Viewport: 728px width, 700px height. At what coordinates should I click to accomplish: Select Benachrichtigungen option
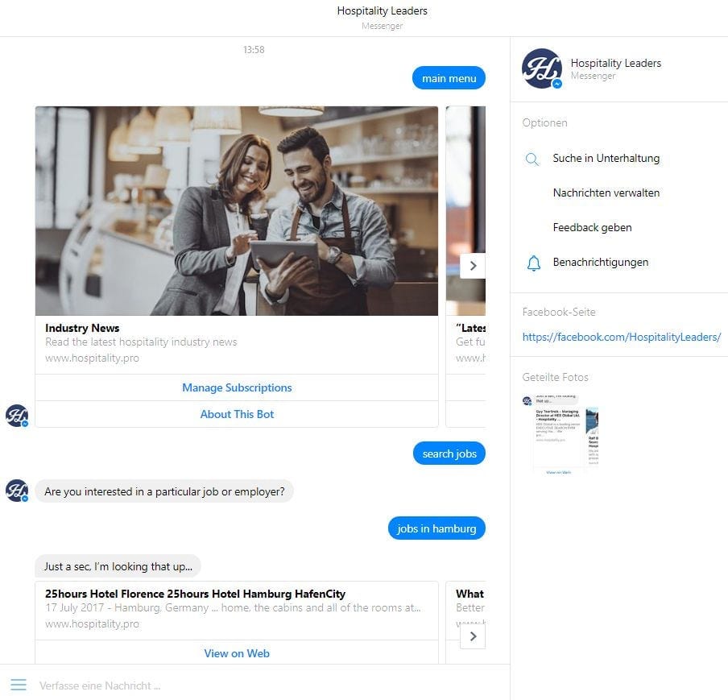pyautogui.click(x=600, y=262)
